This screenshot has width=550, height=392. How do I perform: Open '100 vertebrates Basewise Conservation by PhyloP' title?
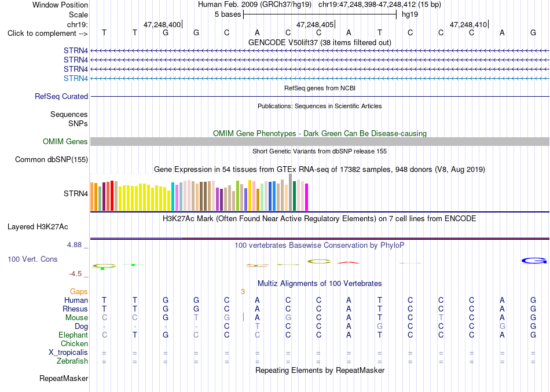[320, 246]
